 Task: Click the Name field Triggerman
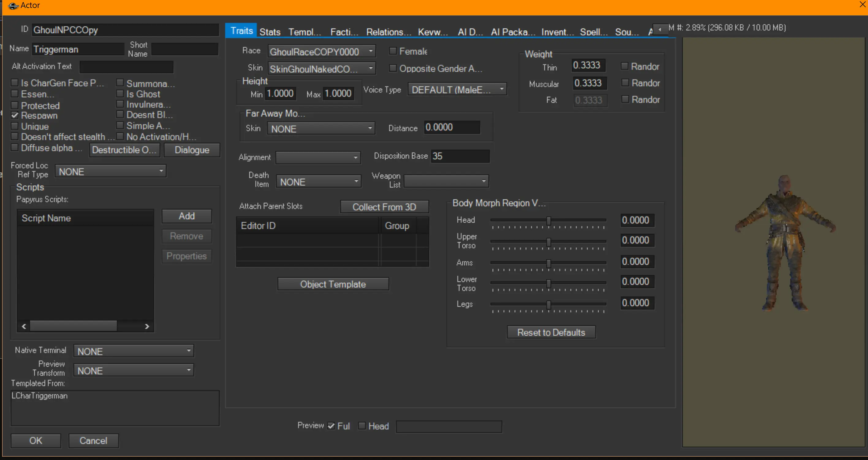pyautogui.click(x=78, y=49)
